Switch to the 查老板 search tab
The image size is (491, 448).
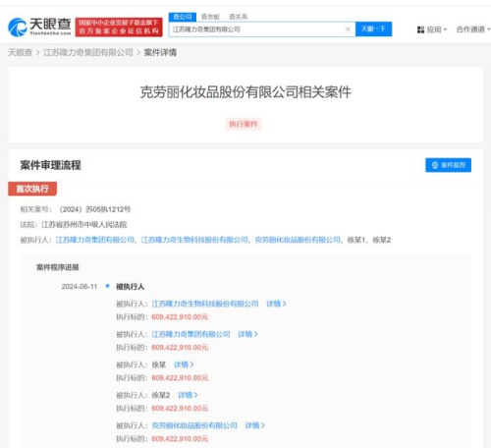[210, 17]
